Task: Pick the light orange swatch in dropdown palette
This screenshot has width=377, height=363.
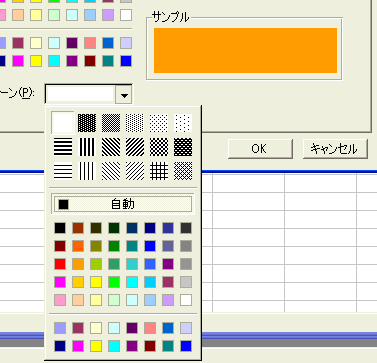Action: click(x=78, y=264)
